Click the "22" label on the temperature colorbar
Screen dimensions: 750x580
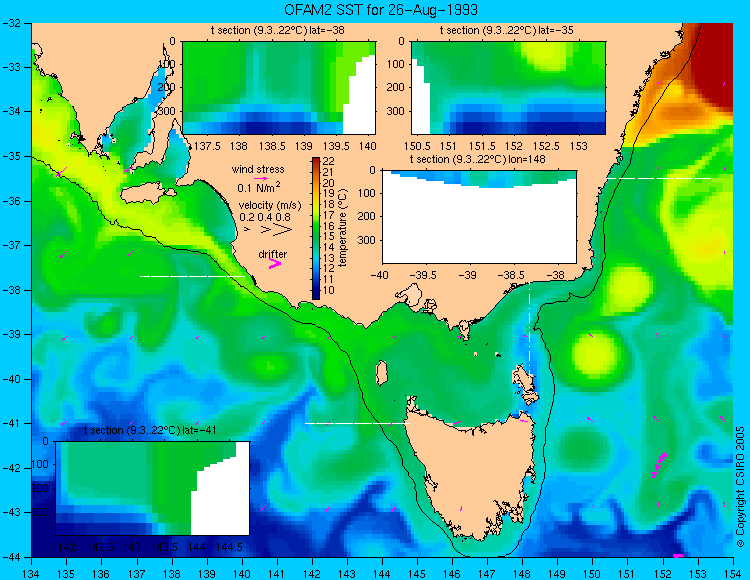329,162
